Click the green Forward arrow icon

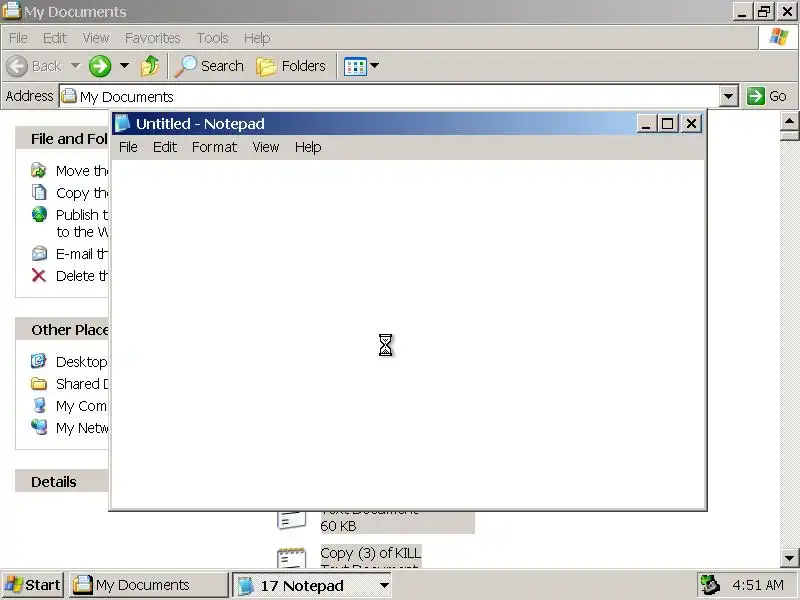pyautogui.click(x=100, y=66)
